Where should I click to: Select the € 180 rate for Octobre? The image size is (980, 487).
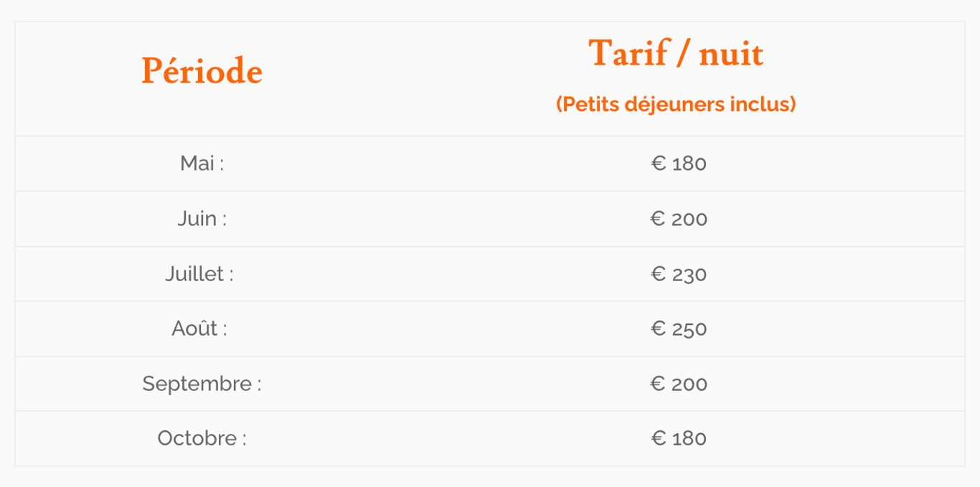point(679,438)
